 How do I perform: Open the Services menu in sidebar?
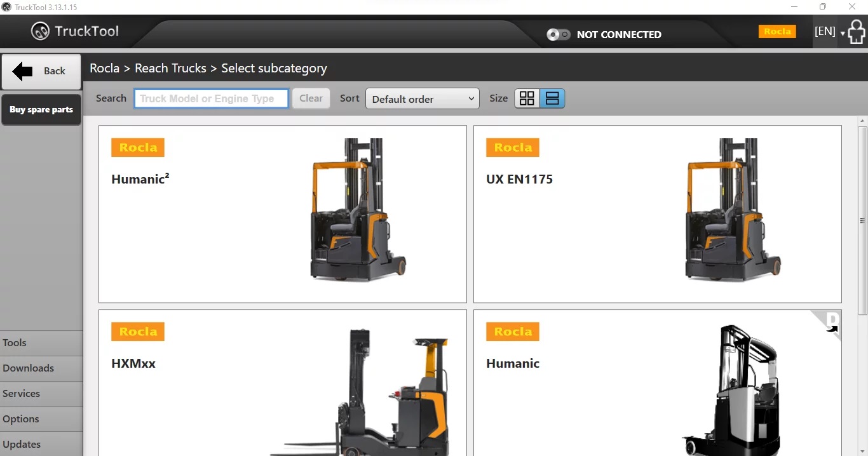pos(41,394)
